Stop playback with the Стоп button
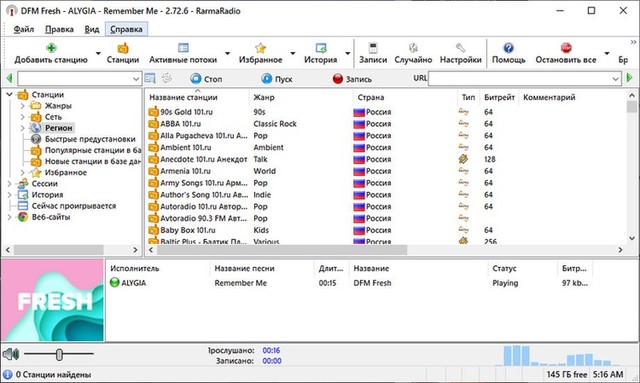640x383 pixels. point(207,79)
